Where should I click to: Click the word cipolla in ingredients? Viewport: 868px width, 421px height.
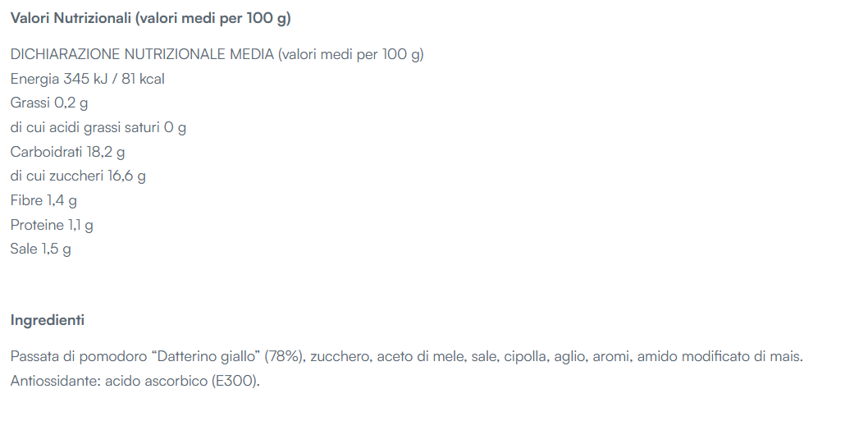(x=520, y=357)
